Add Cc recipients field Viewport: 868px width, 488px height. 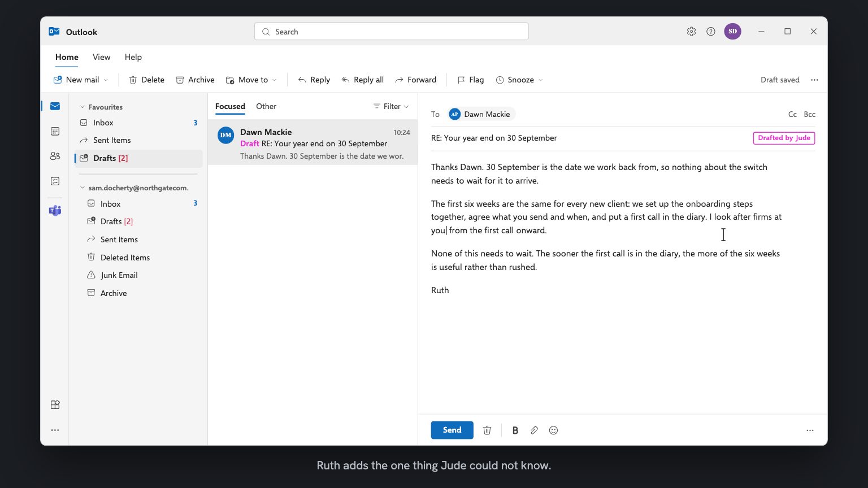(792, 114)
